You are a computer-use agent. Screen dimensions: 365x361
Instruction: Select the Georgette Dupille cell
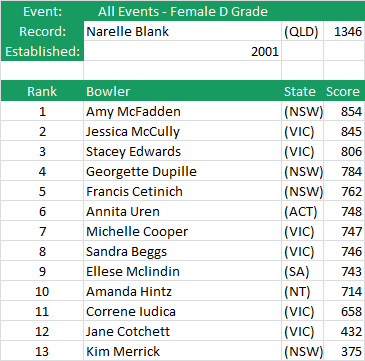(x=182, y=171)
